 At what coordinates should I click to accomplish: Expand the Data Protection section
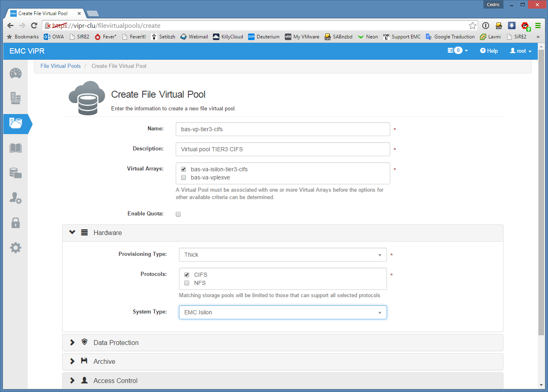[116, 343]
